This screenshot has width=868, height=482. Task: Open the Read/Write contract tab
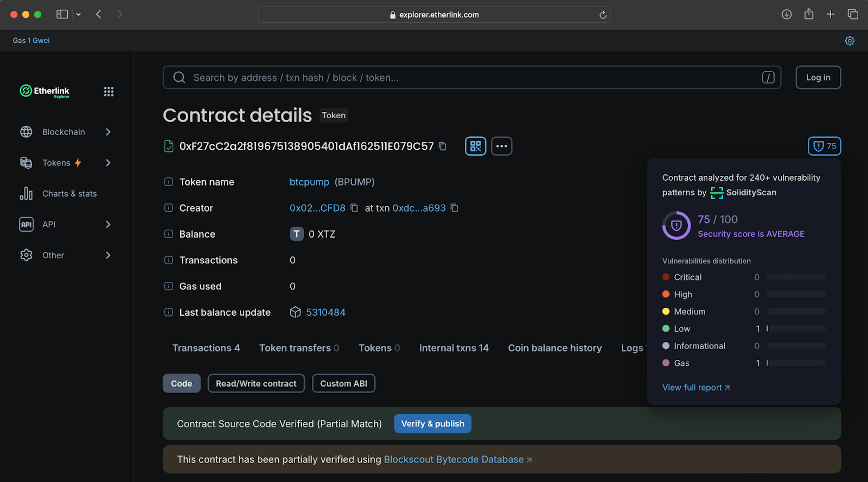[256, 383]
